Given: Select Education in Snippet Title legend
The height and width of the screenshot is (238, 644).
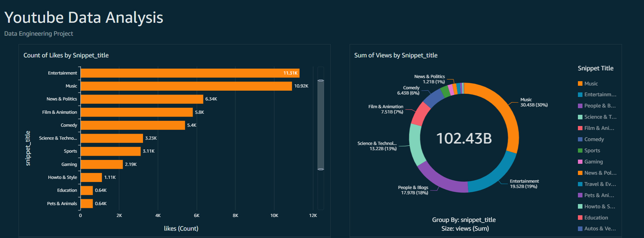Looking at the screenshot, I should (x=596, y=218).
